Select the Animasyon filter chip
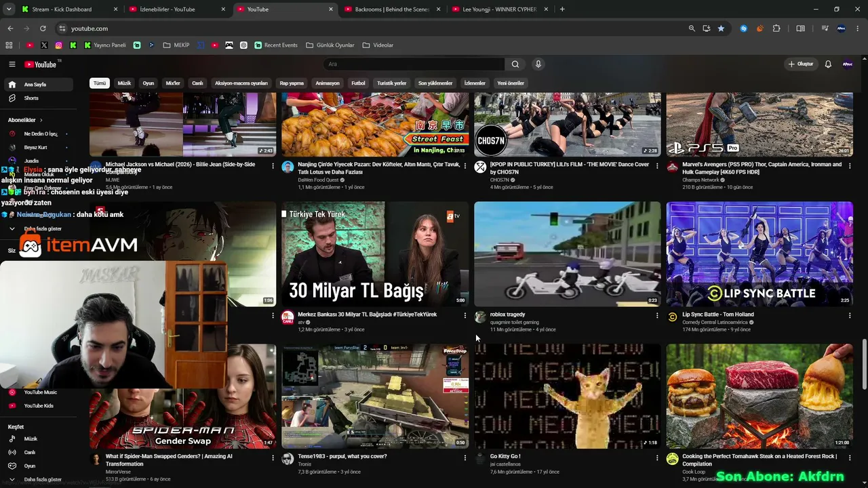 tap(328, 83)
